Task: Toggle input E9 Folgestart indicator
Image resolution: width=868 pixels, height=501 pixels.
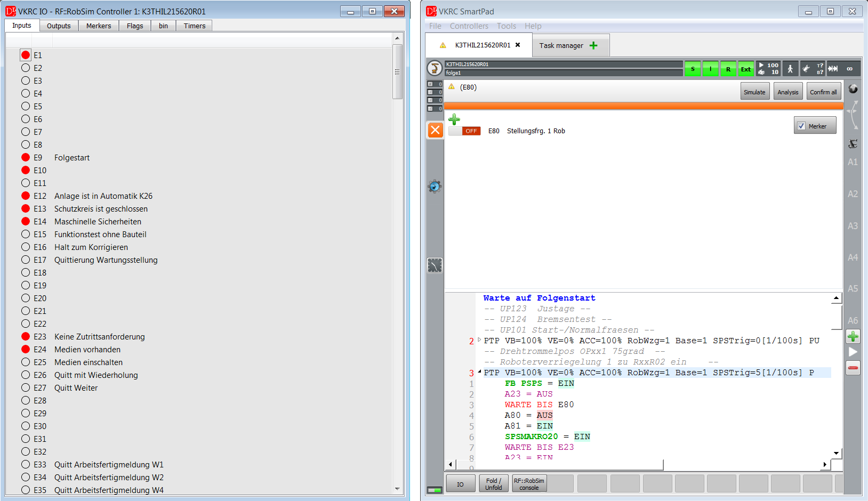Action: pos(26,157)
